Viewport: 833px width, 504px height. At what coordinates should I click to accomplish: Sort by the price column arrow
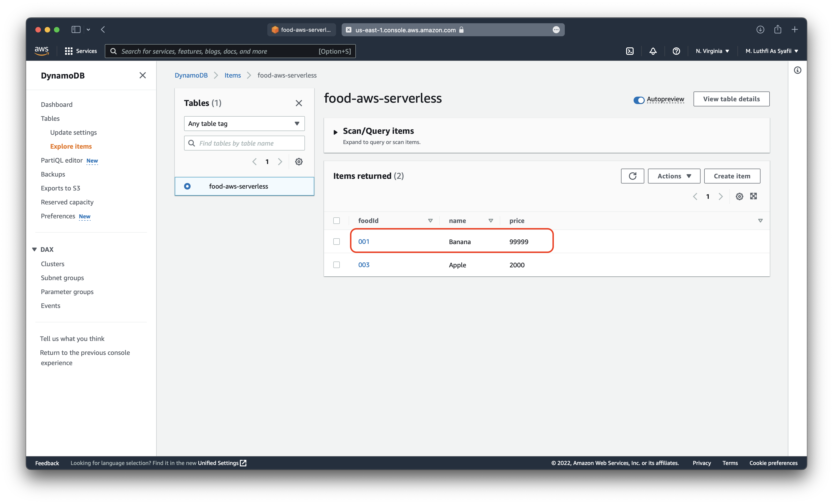[x=760, y=221]
